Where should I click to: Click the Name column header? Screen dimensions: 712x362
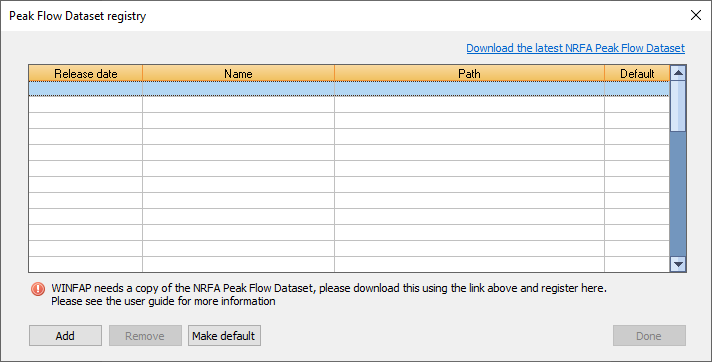pos(238,73)
